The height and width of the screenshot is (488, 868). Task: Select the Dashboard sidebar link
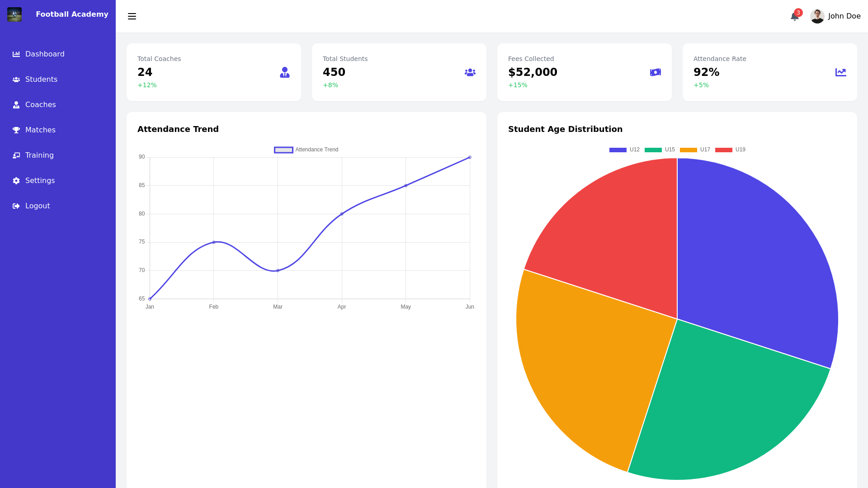(x=45, y=54)
